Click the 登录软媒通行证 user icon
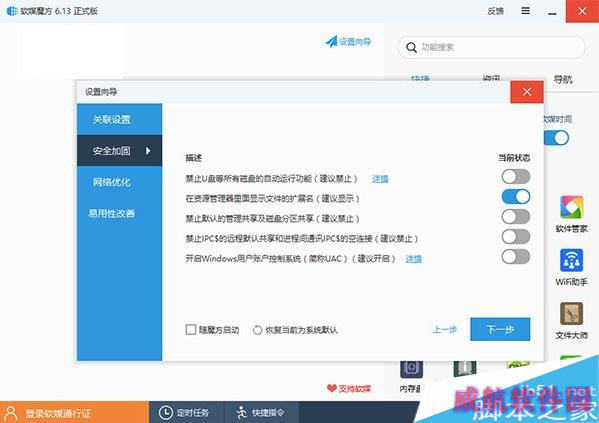 11,413
